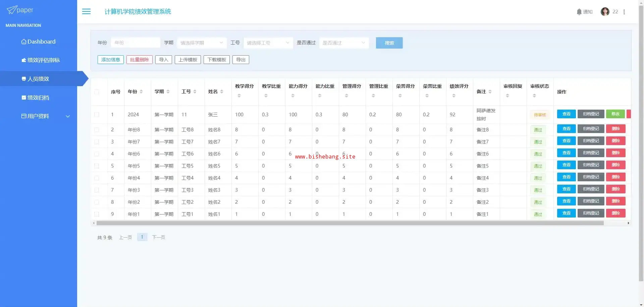
Task: Check the row checkbox for 张三
Action: click(97, 115)
